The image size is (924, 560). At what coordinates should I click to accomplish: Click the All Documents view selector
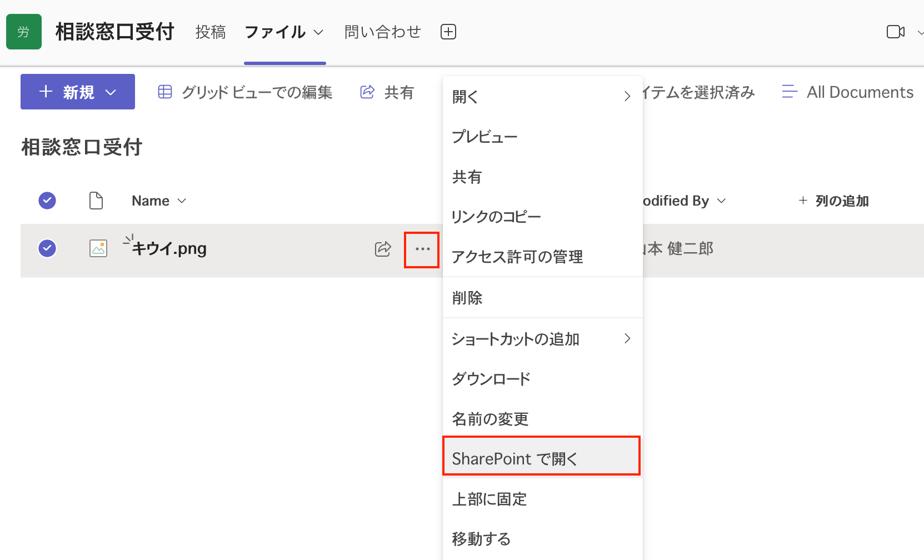(847, 92)
